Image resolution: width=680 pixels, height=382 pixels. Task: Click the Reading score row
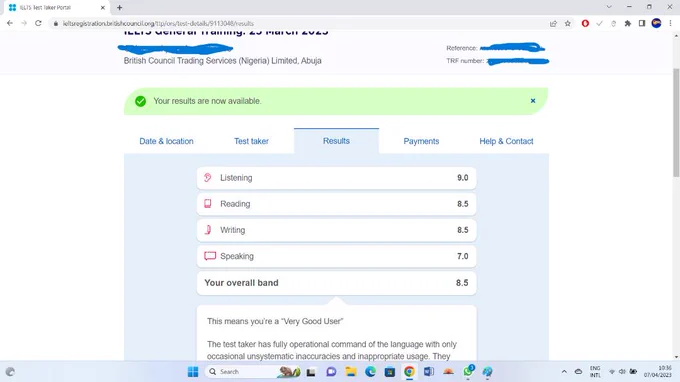tap(337, 204)
